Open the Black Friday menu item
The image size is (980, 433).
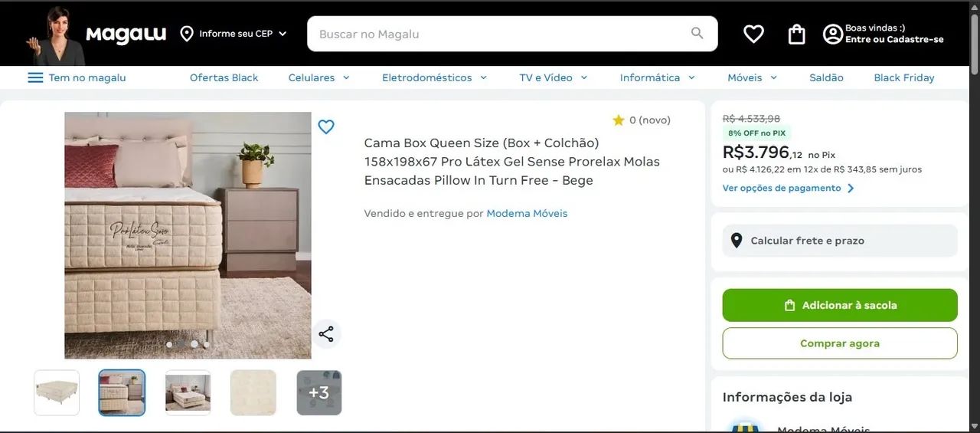tap(904, 77)
